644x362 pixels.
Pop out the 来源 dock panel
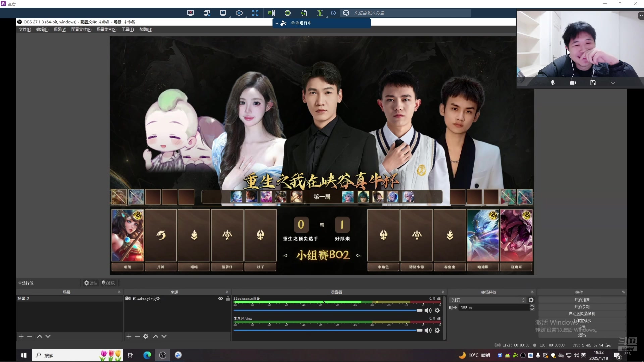tap(227, 292)
